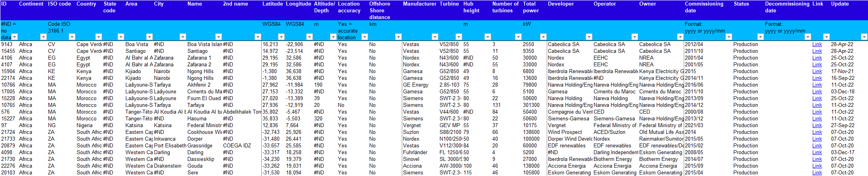Image resolution: width=868 pixels, height=176 pixels.
Task: Follow the Link for ID 15904 Ngong Hills
Action: coord(817,71)
